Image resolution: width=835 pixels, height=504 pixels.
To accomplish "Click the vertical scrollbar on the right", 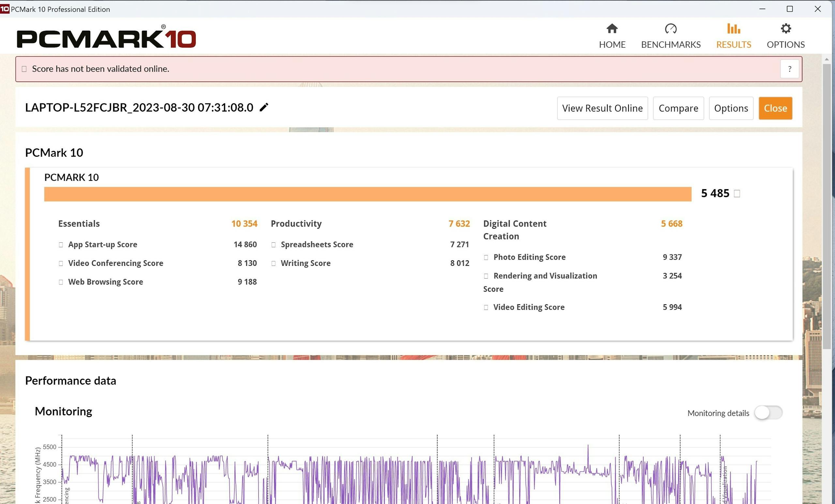I will pyautogui.click(x=827, y=206).
